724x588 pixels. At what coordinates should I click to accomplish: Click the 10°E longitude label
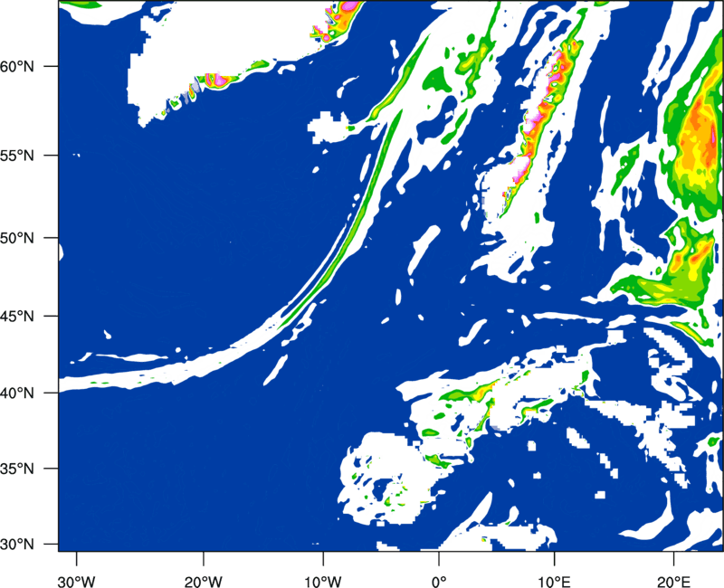pos(555,582)
